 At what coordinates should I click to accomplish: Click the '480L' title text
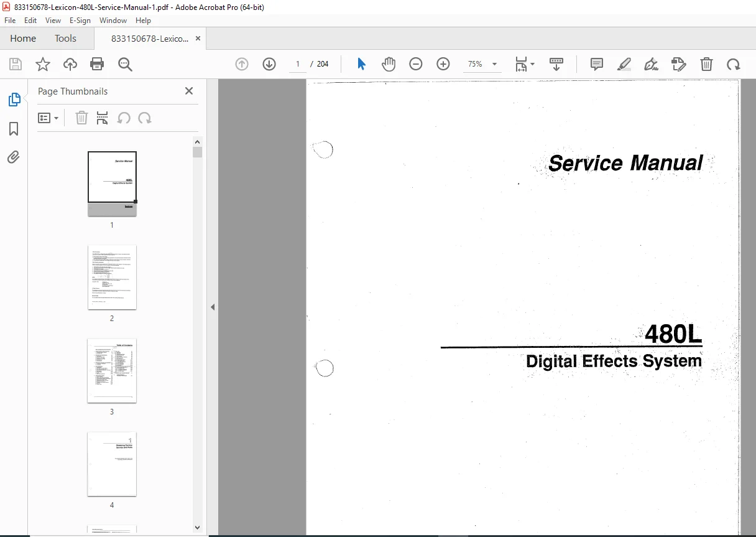point(673,335)
